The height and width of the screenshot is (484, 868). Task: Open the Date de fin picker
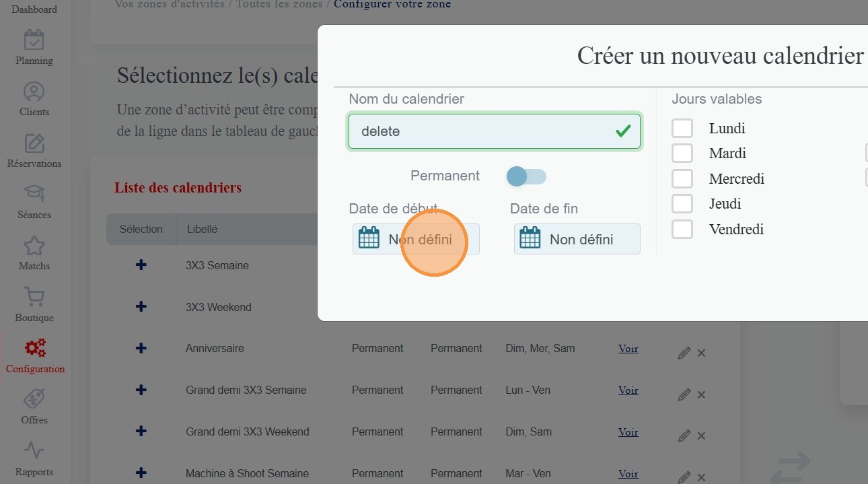coord(577,239)
